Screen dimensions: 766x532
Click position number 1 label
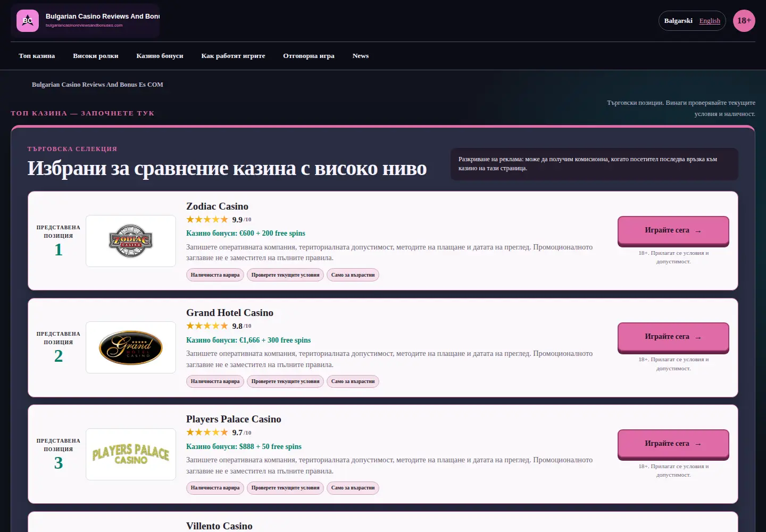tap(59, 250)
